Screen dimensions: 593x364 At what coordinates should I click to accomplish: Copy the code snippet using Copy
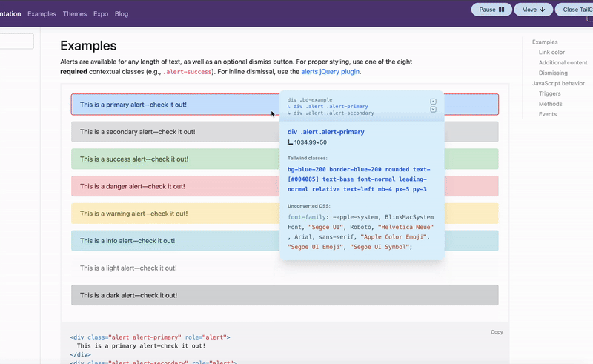(497, 332)
